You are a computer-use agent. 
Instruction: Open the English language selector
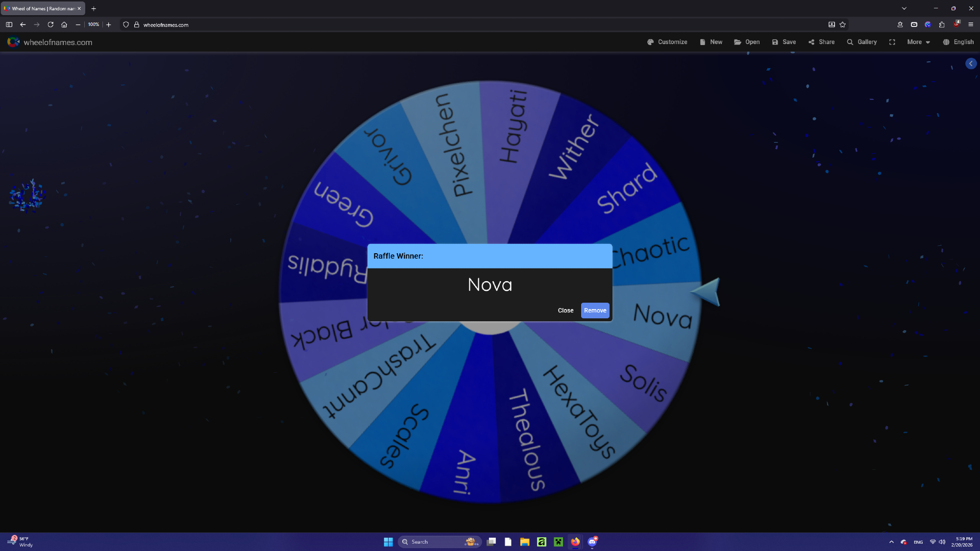958,42
